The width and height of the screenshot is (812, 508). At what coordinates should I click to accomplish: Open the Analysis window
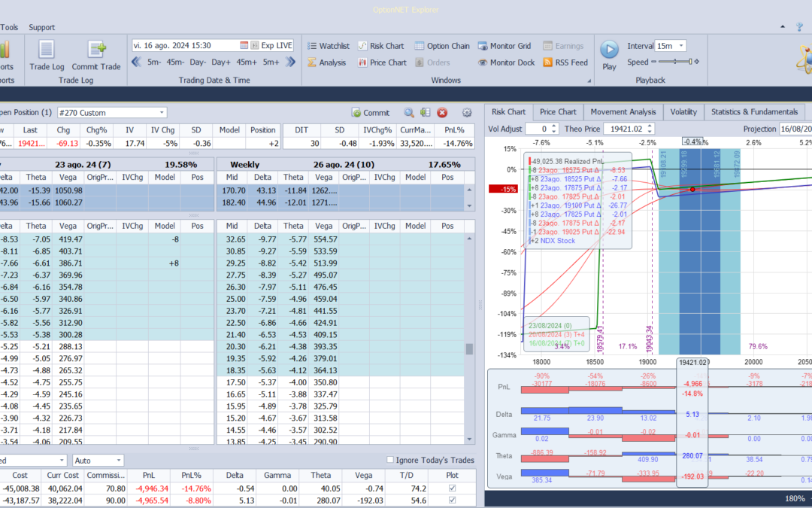pos(332,62)
